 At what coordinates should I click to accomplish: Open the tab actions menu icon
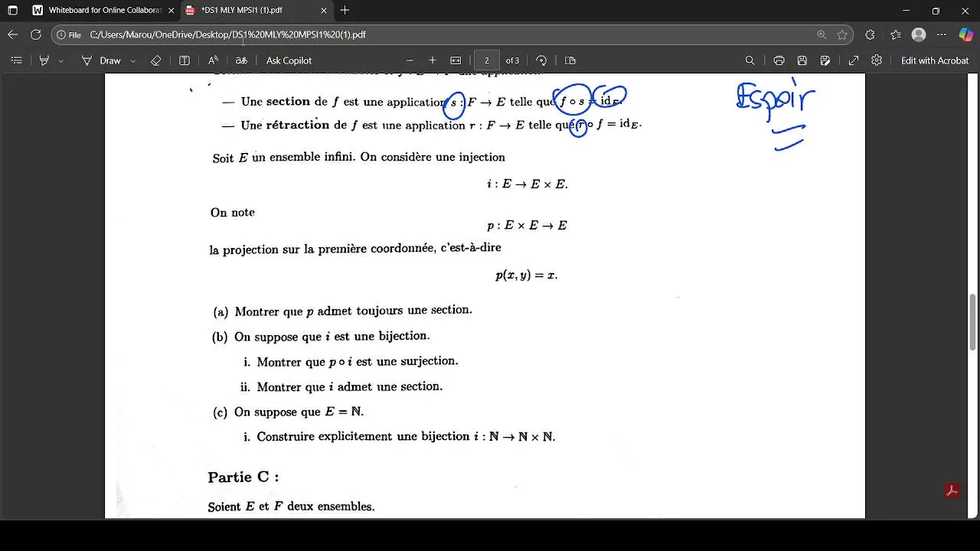(x=12, y=11)
